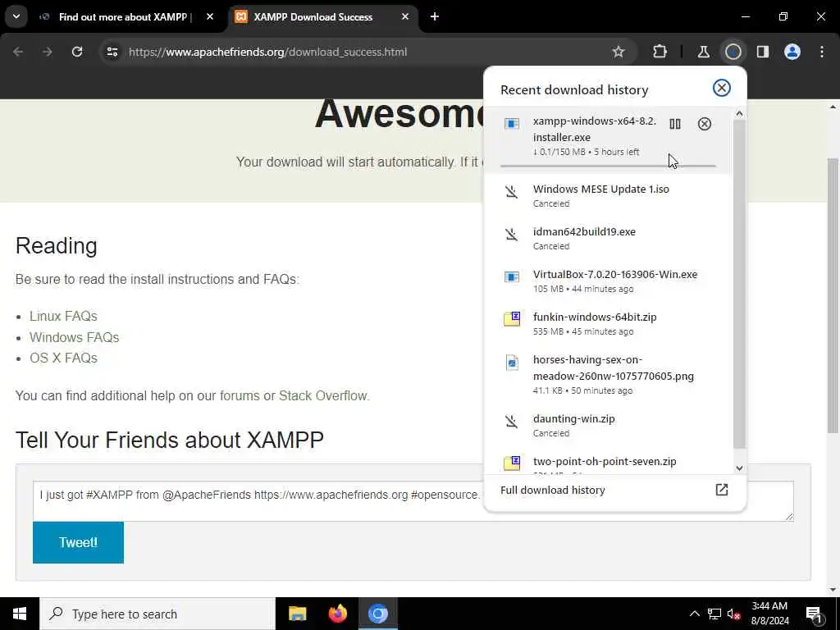Click the xampp download progress bar
The image size is (840, 630).
click(x=608, y=166)
